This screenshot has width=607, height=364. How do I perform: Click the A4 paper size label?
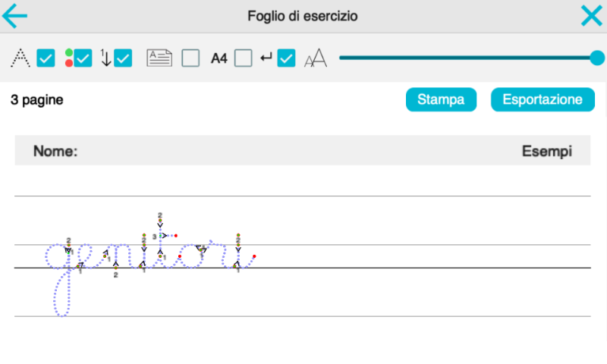pos(219,58)
